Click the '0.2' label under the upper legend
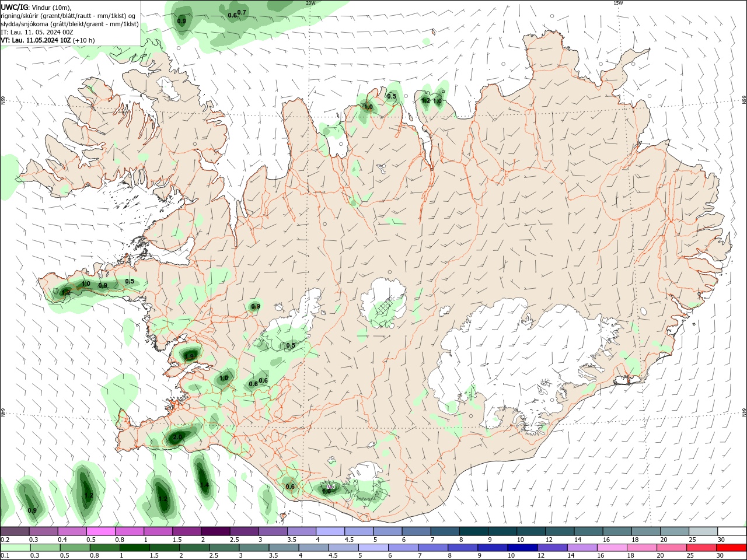Screen dimensions: 747x560 click(5, 540)
